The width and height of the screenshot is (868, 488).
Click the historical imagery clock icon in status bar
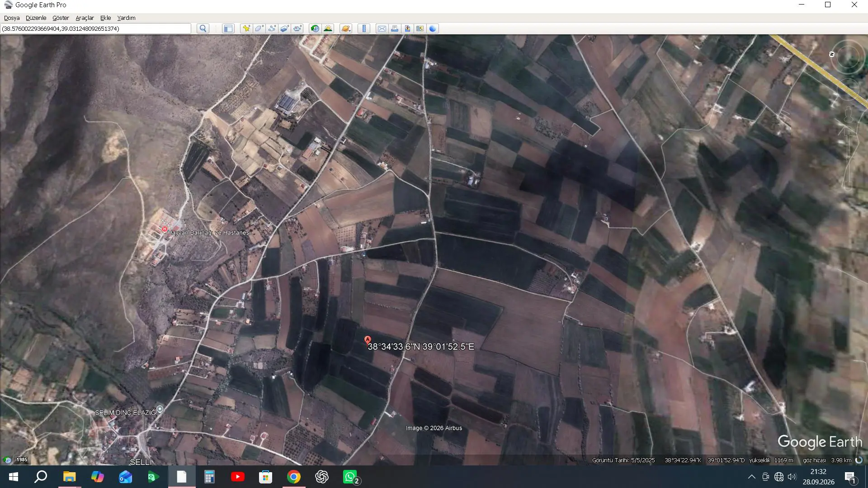7,460
